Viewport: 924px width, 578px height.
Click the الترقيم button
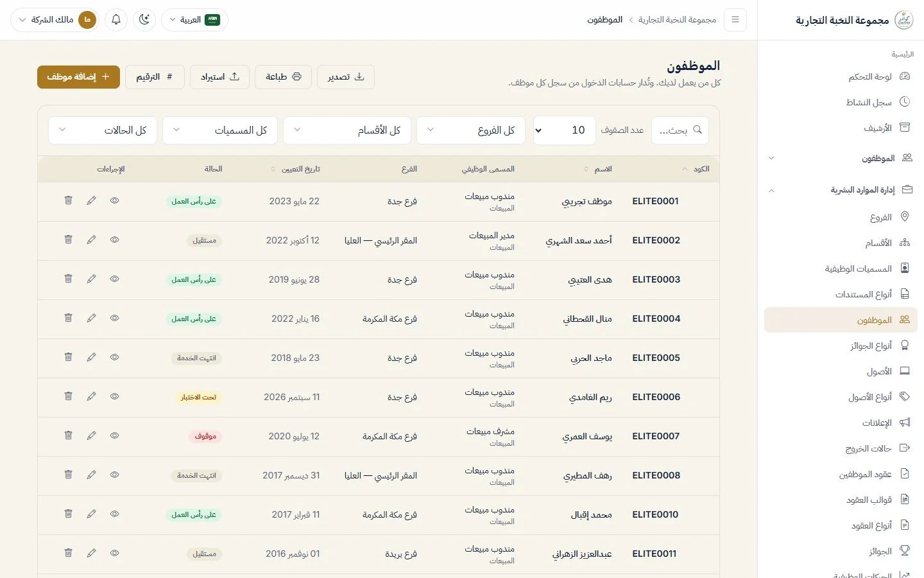155,77
